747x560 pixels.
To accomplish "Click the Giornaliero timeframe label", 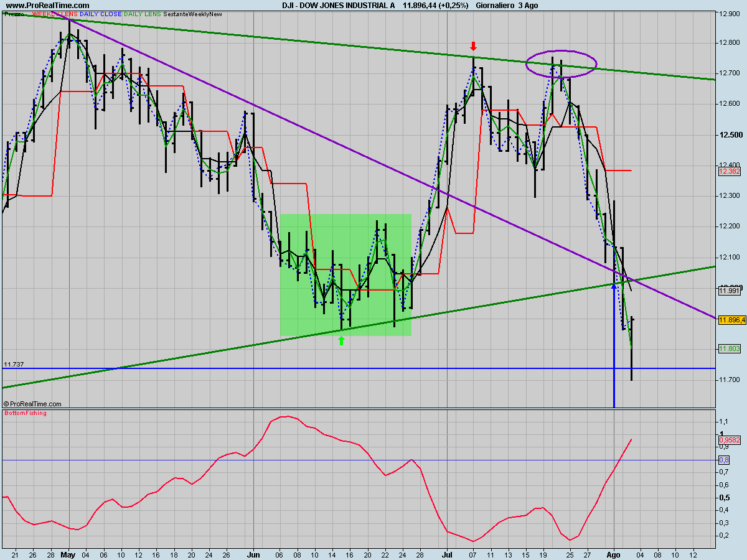I will tap(495, 5).
